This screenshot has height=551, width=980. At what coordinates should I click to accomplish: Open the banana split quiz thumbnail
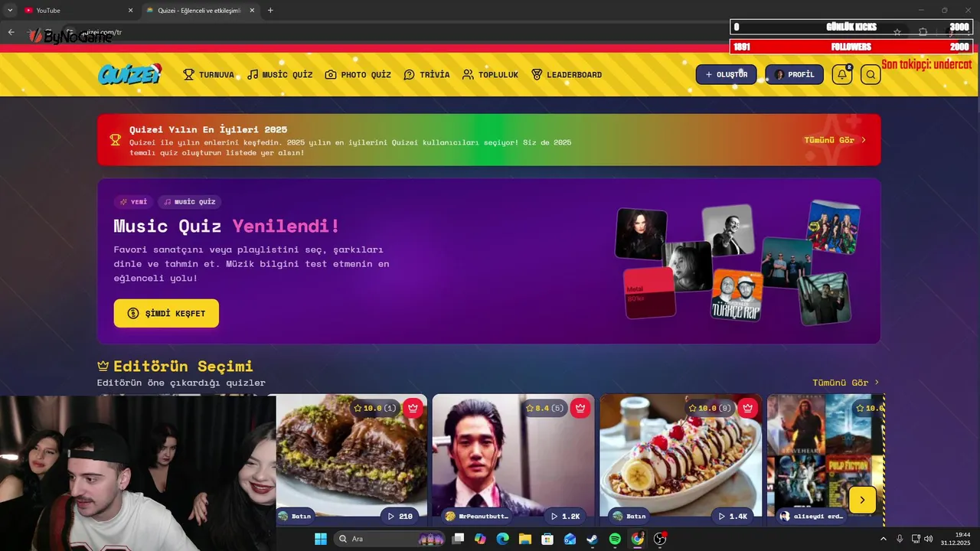(681, 455)
